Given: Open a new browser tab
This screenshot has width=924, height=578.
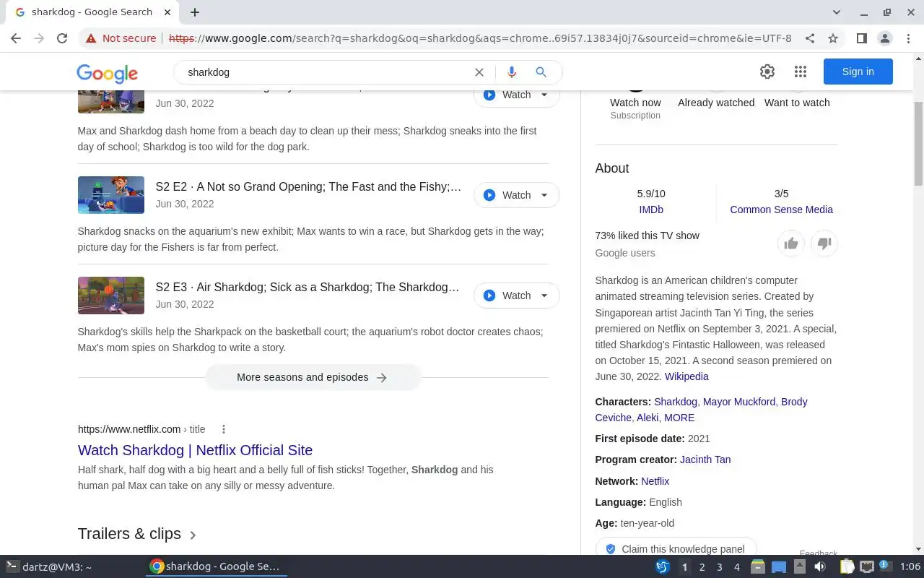Looking at the screenshot, I should pyautogui.click(x=195, y=12).
